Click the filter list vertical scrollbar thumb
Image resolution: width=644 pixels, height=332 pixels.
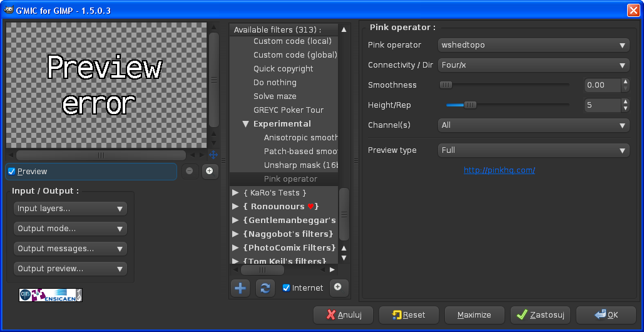[344, 214]
